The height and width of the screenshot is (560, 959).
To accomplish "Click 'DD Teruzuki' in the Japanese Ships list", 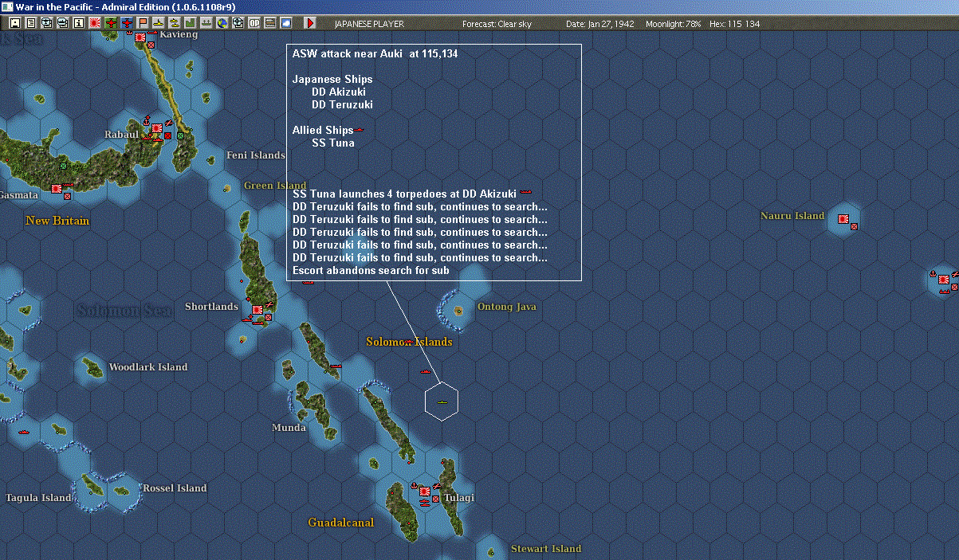I will pos(342,105).
